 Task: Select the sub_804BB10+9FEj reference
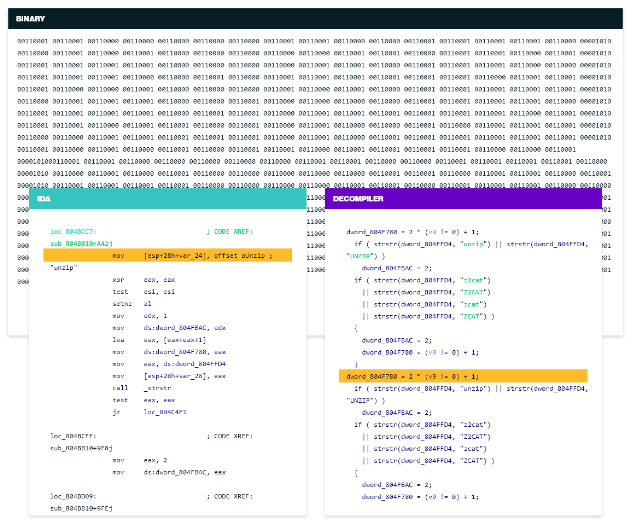point(81,508)
